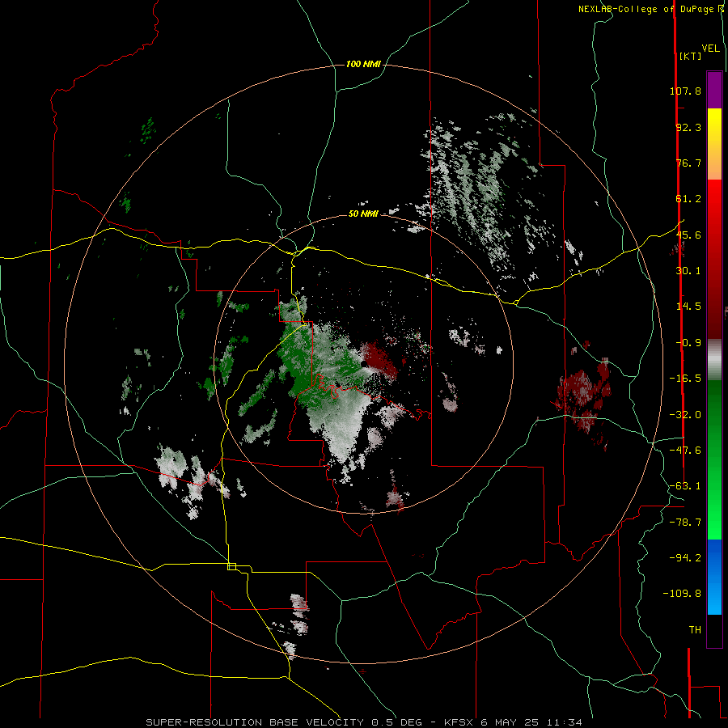The width and height of the screenshot is (728, 728).
Task: Click the 30.1 legend value
Action: coord(688,271)
